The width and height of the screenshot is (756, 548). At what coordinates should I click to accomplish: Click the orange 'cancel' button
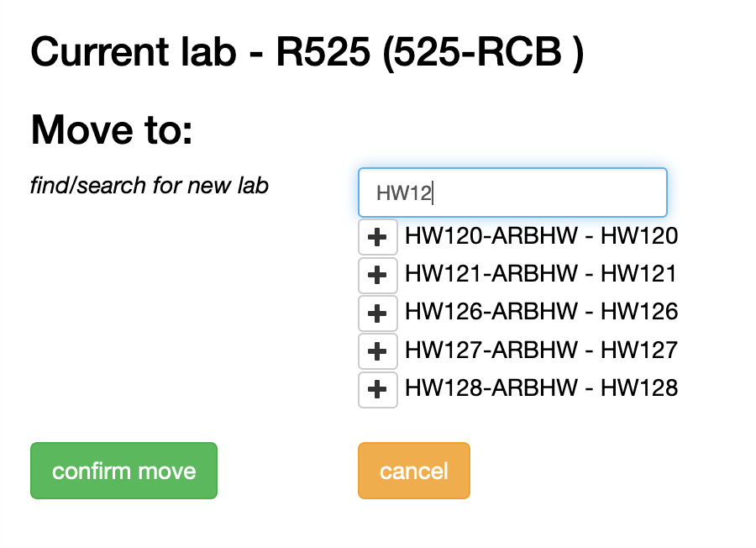tap(414, 471)
